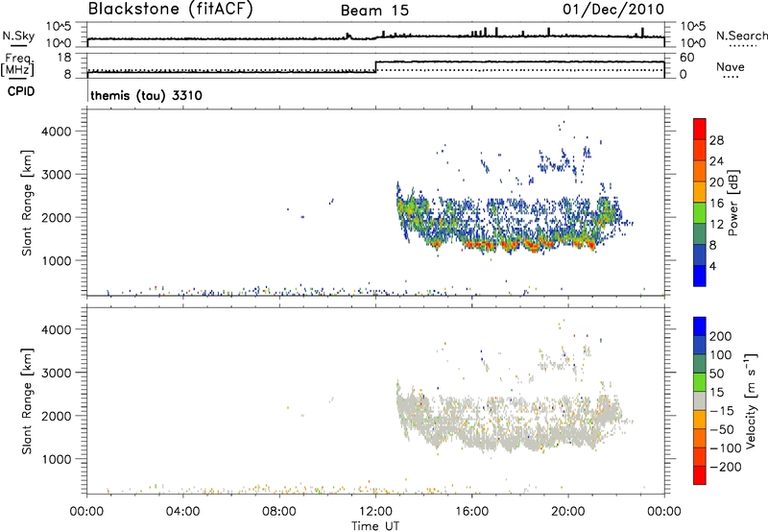Click the 'Freq. [MHz]' axis label
Screen dimensions: 768x532
(x=18, y=64)
